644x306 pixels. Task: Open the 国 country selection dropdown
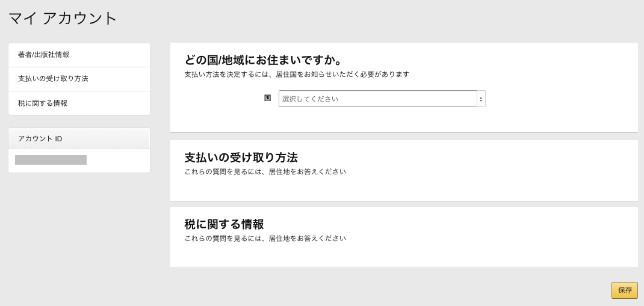pos(382,99)
